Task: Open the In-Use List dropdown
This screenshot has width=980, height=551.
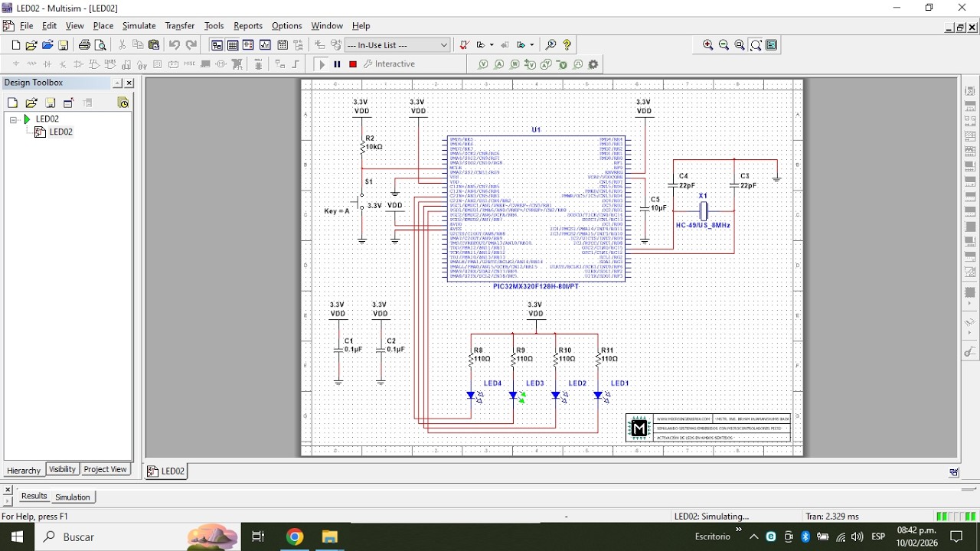Action: [397, 45]
